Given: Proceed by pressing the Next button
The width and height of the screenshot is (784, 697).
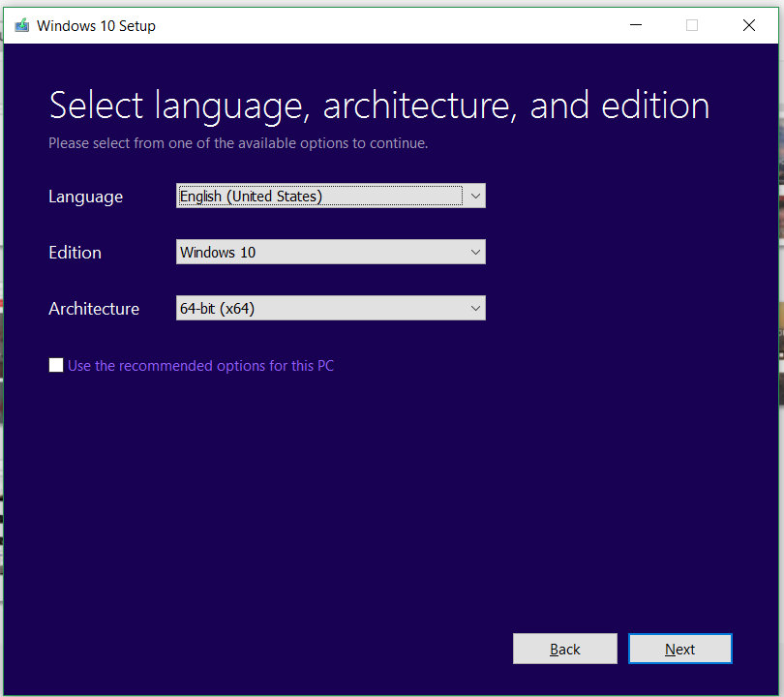Looking at the screenshot, I should point(680,650).
